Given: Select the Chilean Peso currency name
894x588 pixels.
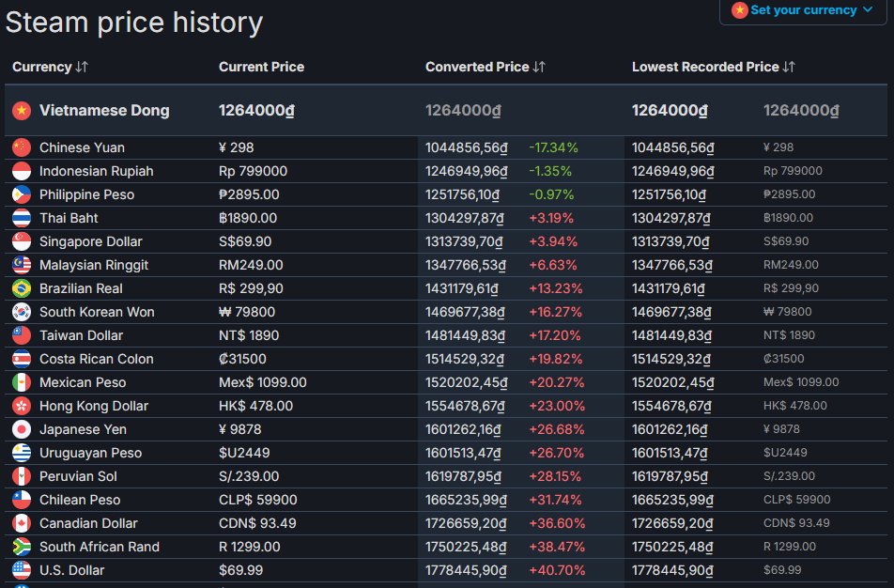Looking at the screenshot, I should point(80,500).
